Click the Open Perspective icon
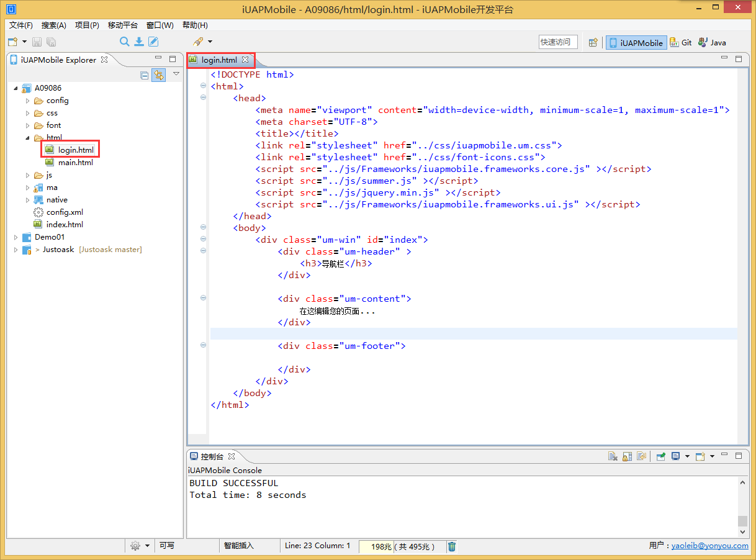The height and width of the screenshot is (560, 756). click(593, 42)
